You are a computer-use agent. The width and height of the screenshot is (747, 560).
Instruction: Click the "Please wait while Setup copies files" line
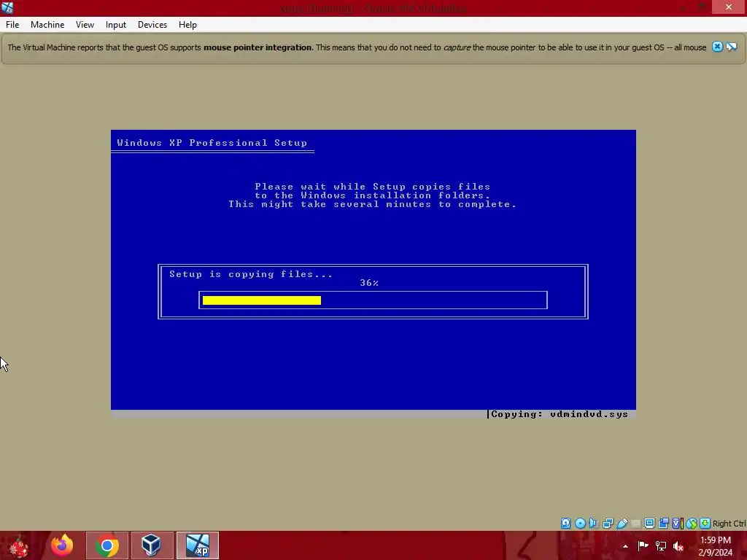point(372,187)
